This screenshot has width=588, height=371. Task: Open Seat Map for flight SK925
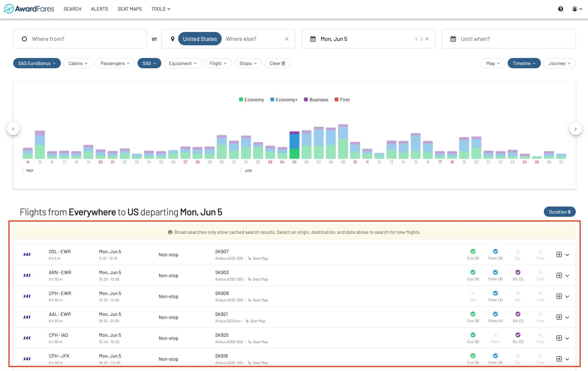258,342
